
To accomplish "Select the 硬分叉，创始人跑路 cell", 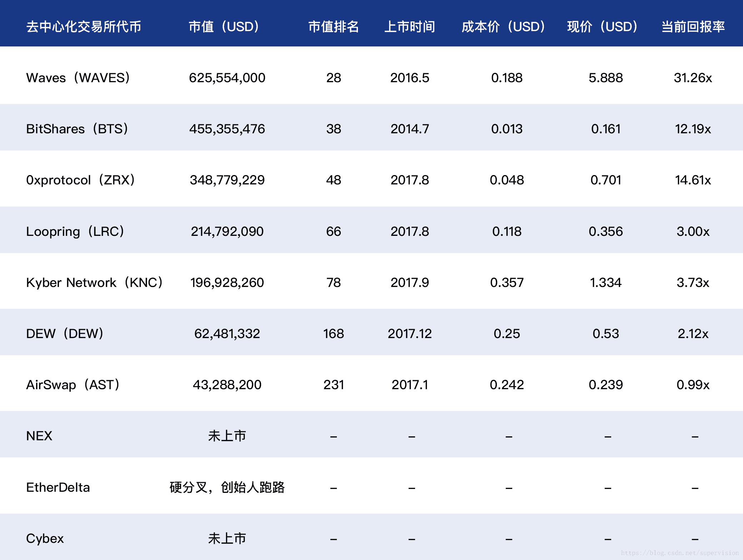I will [x=227, y=487].
